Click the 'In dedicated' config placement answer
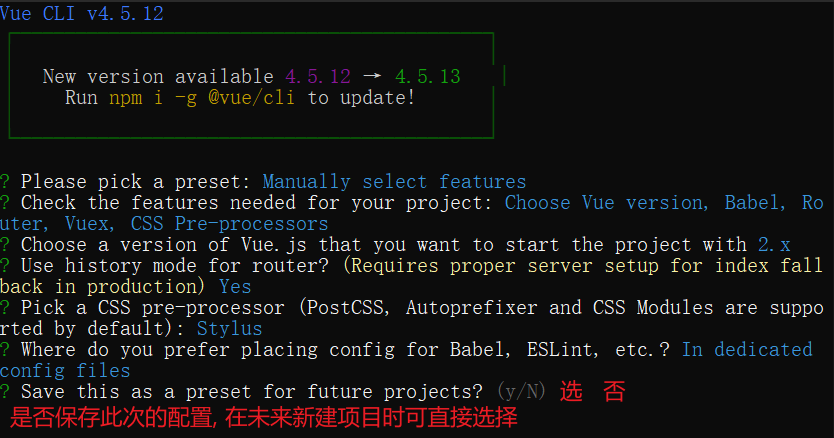 click(x=747, y=350)
